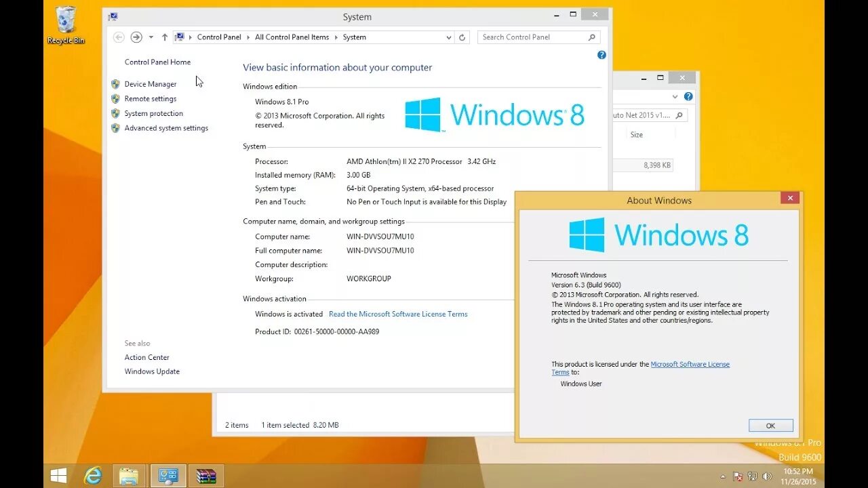Click the Back arrow in System window
Screen dimensions: 868x488
(119, 37)
